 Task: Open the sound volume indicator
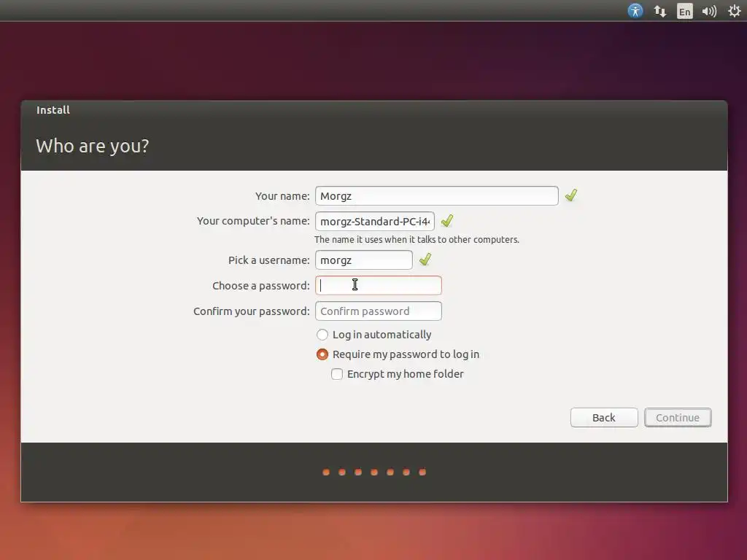pos(709,11)
